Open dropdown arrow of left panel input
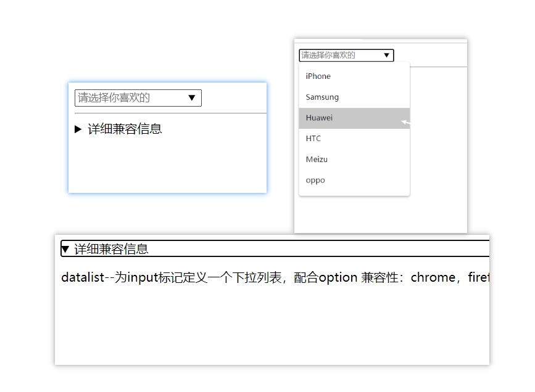Screen dimensions: 535x392 [x=192, y=98]
